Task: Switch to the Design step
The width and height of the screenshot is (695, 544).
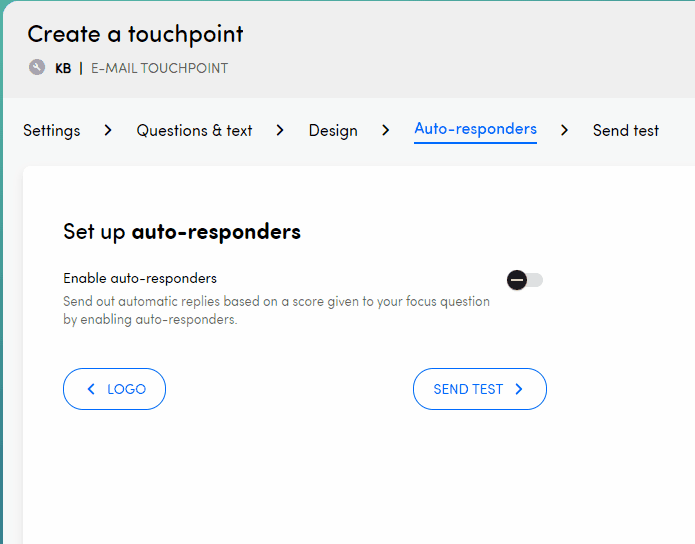Action: pyautogui.click(x=333, y=130)
